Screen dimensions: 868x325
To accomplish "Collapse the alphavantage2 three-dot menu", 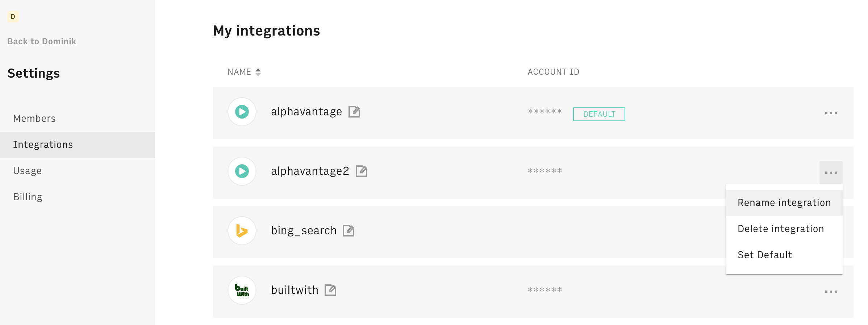I will 831,173.
